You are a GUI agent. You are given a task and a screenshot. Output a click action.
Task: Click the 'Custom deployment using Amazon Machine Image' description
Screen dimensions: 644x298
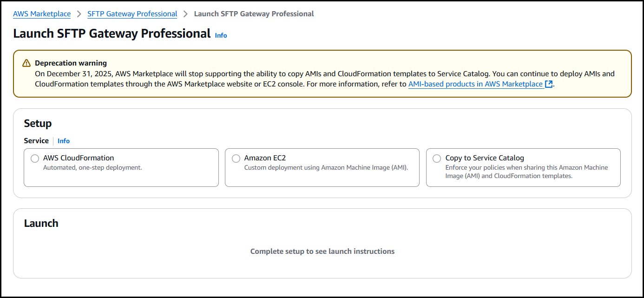tap(326, 168)
